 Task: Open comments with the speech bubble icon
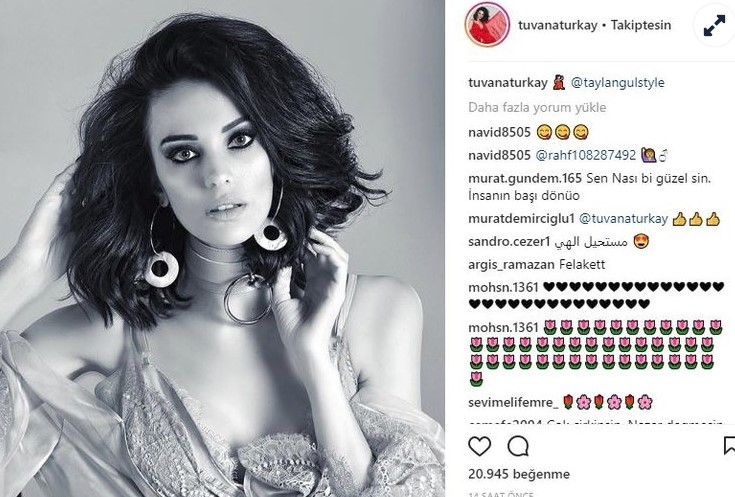pyautogui.click(x=518, y=446)
